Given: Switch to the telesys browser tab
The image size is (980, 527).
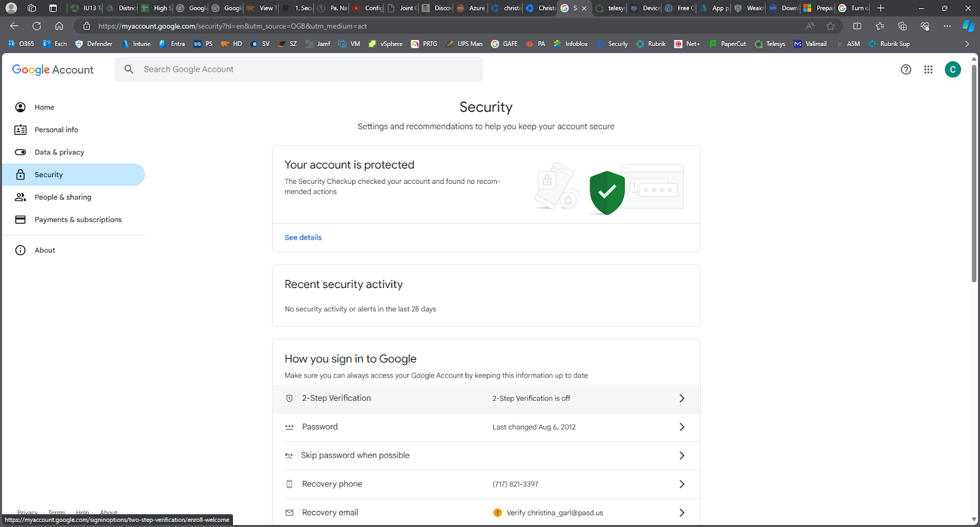Looking at the screenshot, I should tap(609, 8).
